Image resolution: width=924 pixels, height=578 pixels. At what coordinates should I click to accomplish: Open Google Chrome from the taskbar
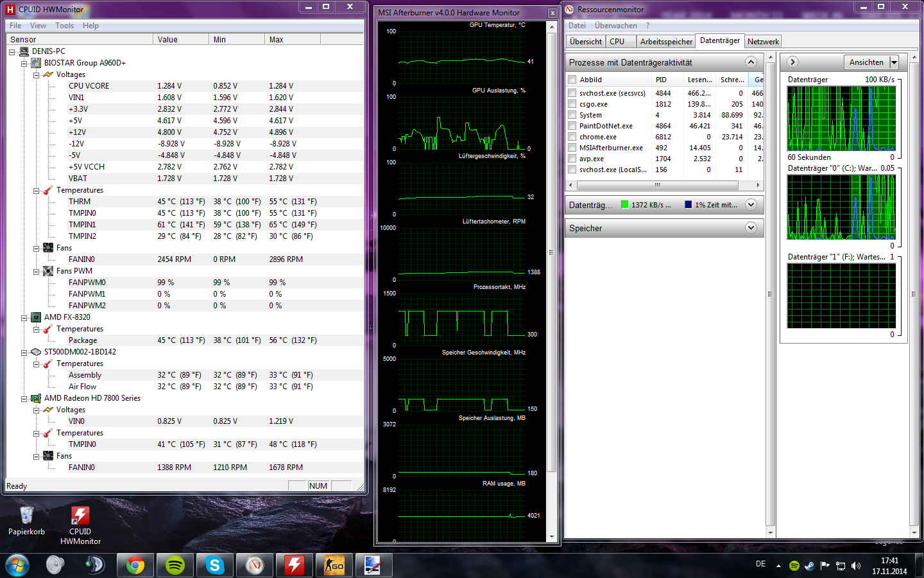click(135, 565)
